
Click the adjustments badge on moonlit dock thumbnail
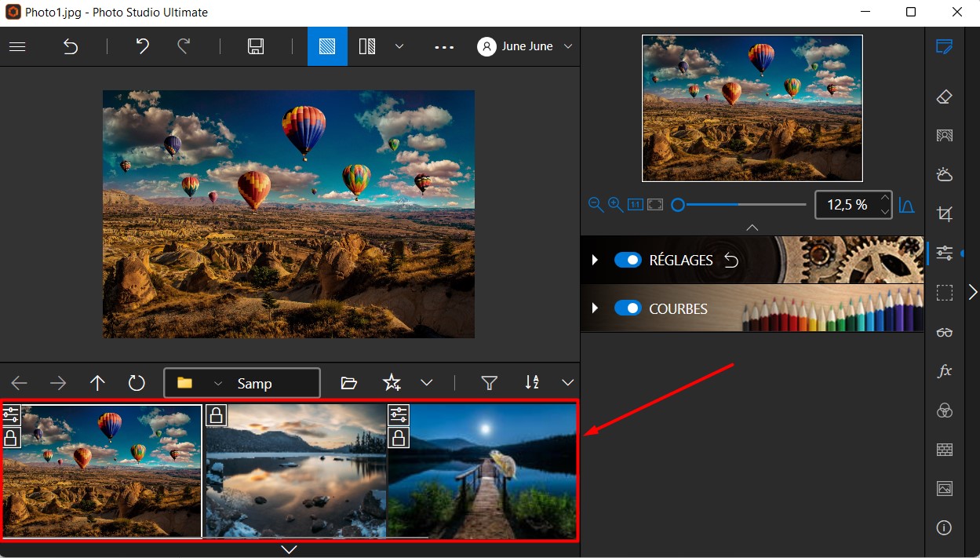[399, 414]
